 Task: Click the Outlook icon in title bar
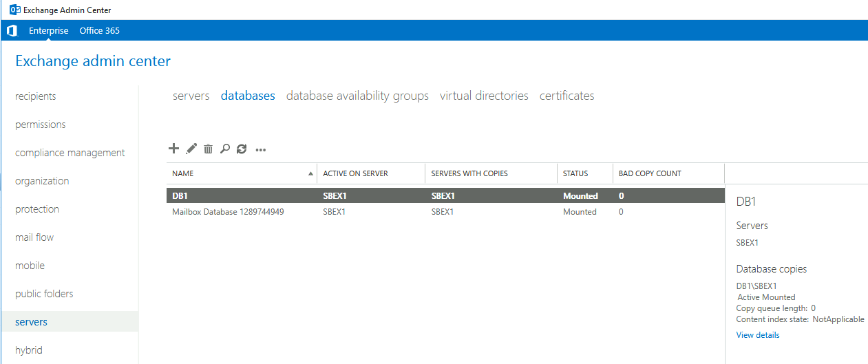14,10
